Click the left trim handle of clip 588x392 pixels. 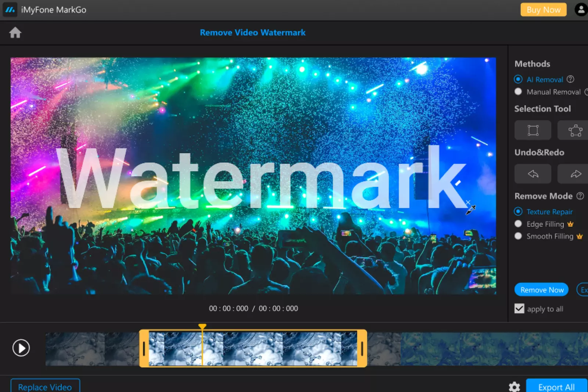pyautogui.click(x=144, y=348)
